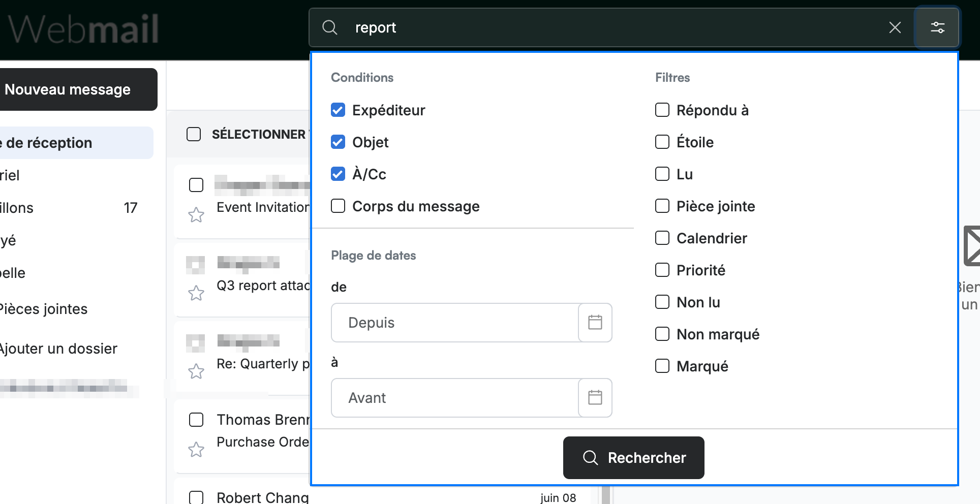Click the search magnifier icon in search bar
This screenshot has width=980, height=504.
pyautogui.click(x=330, y=27)
